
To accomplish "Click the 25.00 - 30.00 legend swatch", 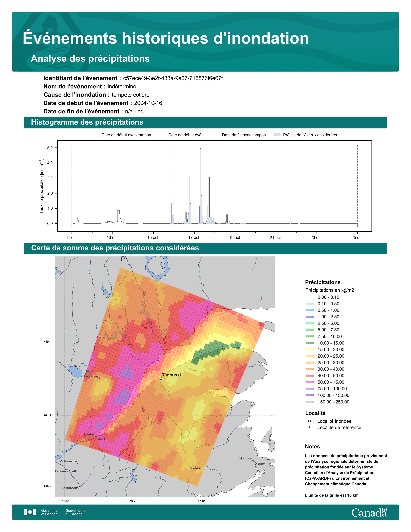I will click(309, 363).
